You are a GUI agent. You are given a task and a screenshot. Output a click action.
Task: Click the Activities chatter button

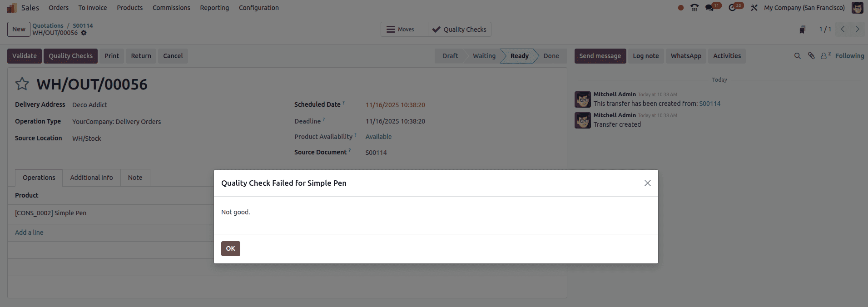click(727, 56)
